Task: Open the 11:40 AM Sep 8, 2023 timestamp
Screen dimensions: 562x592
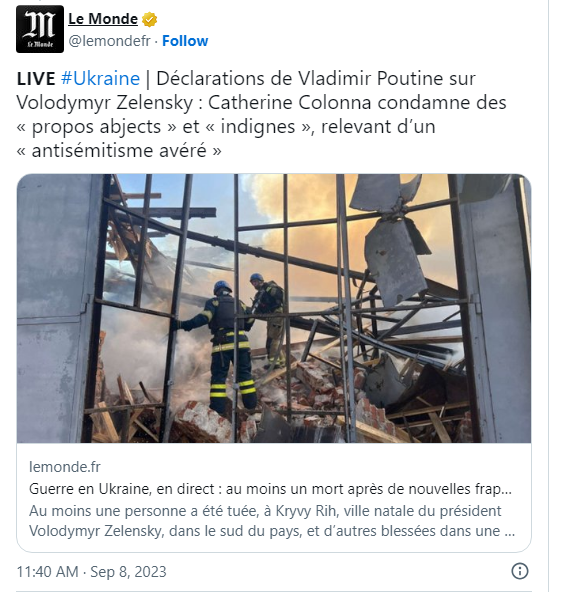Action: 91,572
